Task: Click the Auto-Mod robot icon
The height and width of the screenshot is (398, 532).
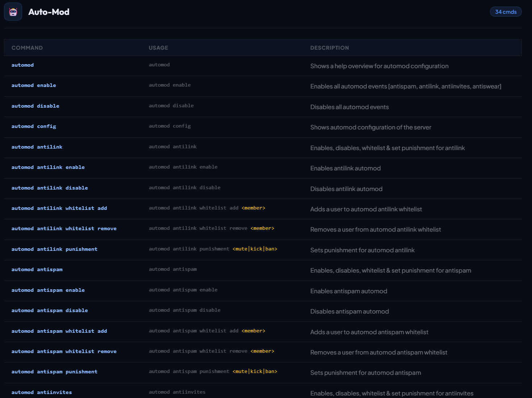Action: (13, 12)
